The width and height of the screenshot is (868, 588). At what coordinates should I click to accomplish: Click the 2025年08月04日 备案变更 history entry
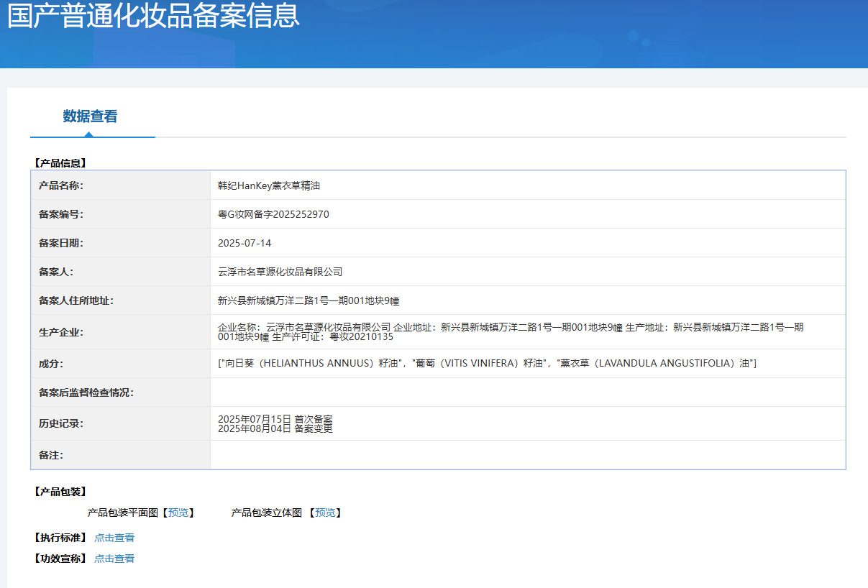[275, 428]
